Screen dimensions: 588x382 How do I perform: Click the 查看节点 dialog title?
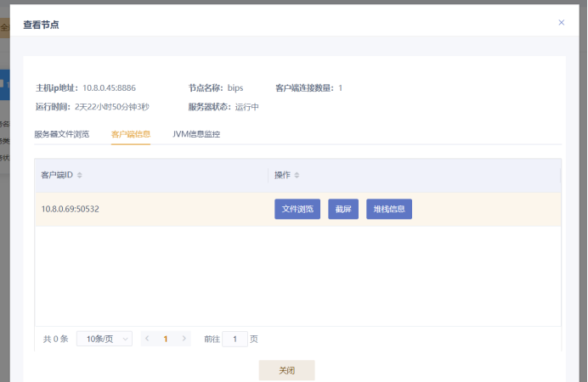click(41, 25)
